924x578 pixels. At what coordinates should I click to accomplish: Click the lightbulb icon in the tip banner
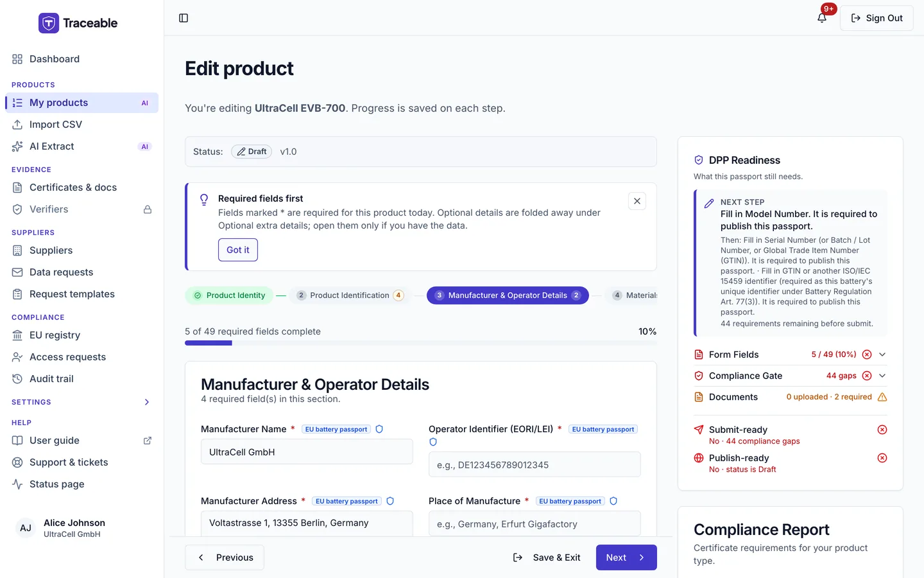[x=204, y=200]
